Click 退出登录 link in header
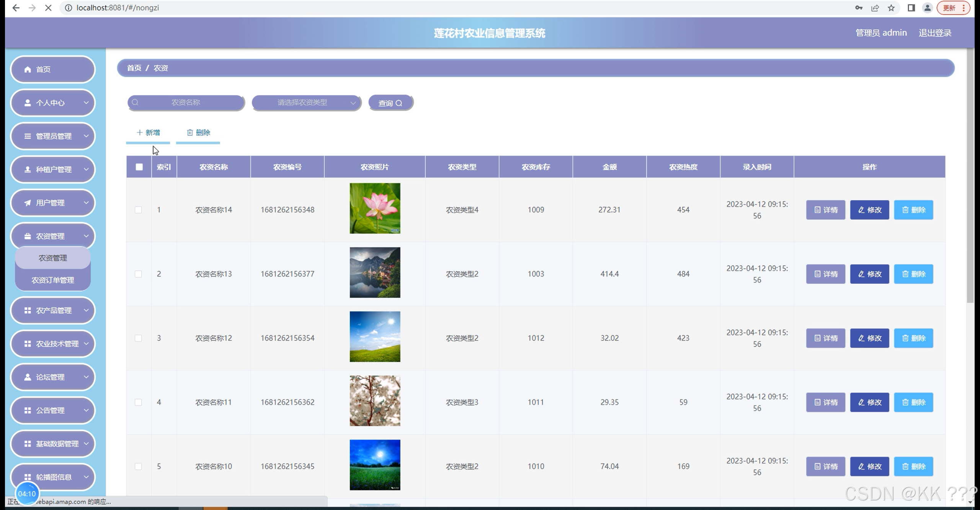The width and height of the screenshot is (980, 510). click(935, 33)
